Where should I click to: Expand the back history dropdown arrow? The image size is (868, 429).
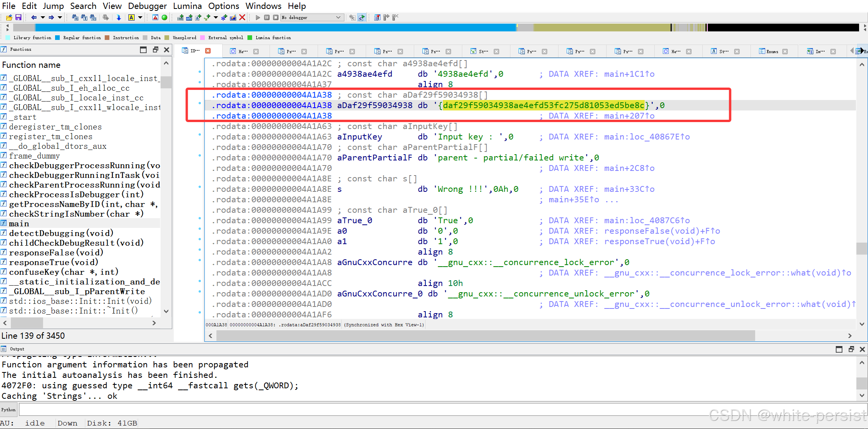click(43, 17)
